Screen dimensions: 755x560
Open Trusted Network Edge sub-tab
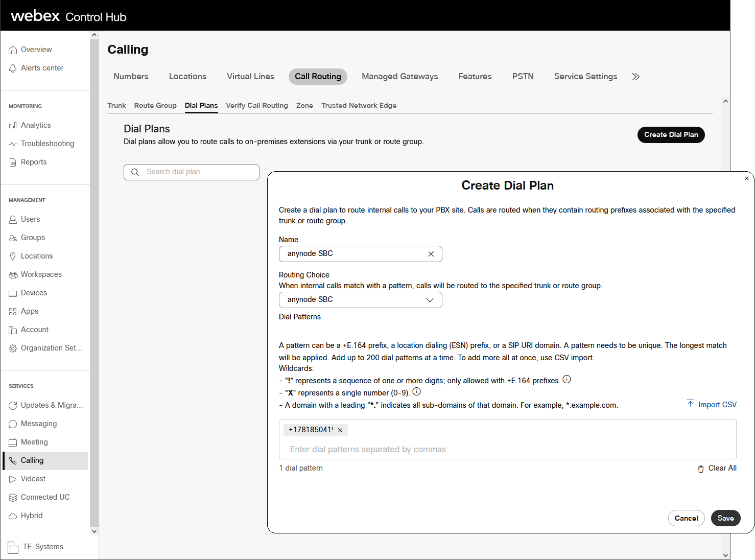(x=359, y=106)
